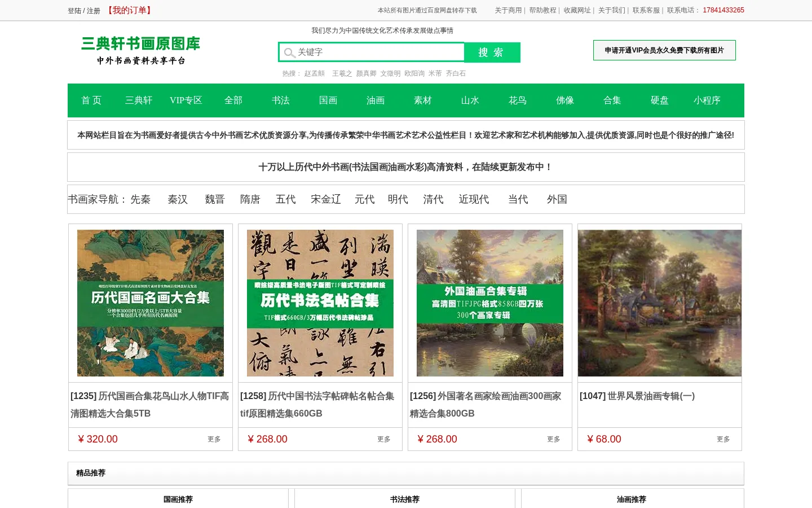Select 当代 in painter navigation
The image size is (812, 508).
pos(518,199)
